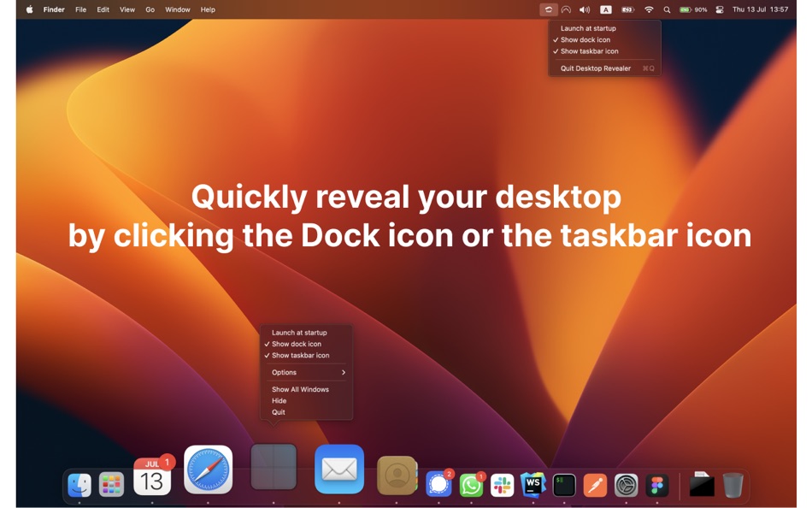The height and width of the screenshot is (508, 812).
Task: Open Signal from the Dock
Action: (x=437, y=483)
